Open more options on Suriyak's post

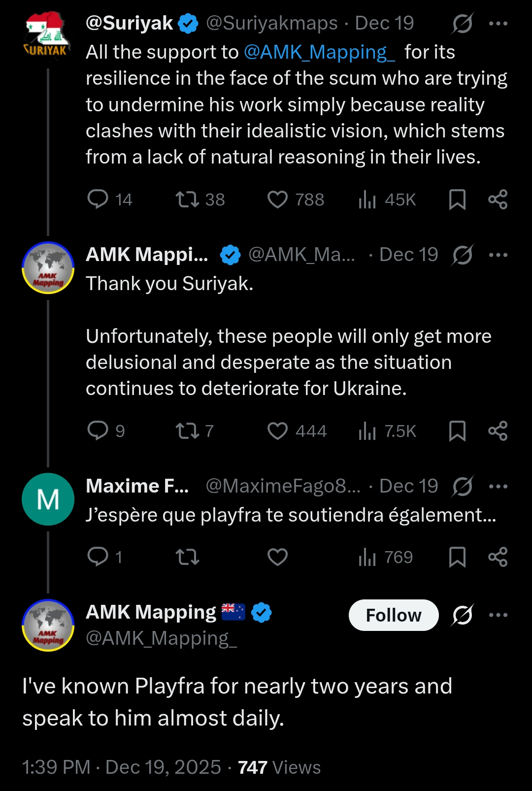498,23
